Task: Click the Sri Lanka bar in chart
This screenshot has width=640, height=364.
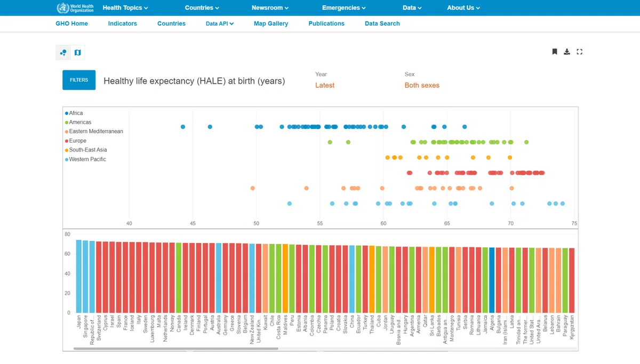Action: pos(432,279)
